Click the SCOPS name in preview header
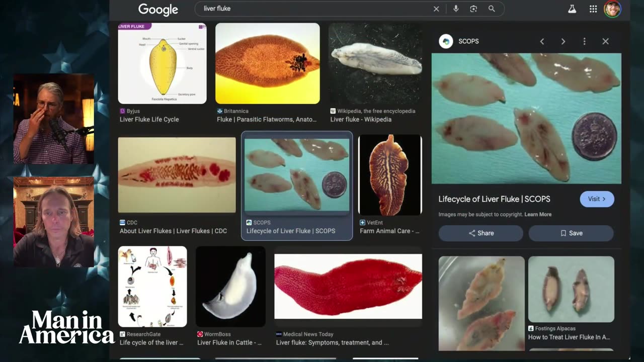This screenshot has height=362, width=644. [x=468, y=41]
